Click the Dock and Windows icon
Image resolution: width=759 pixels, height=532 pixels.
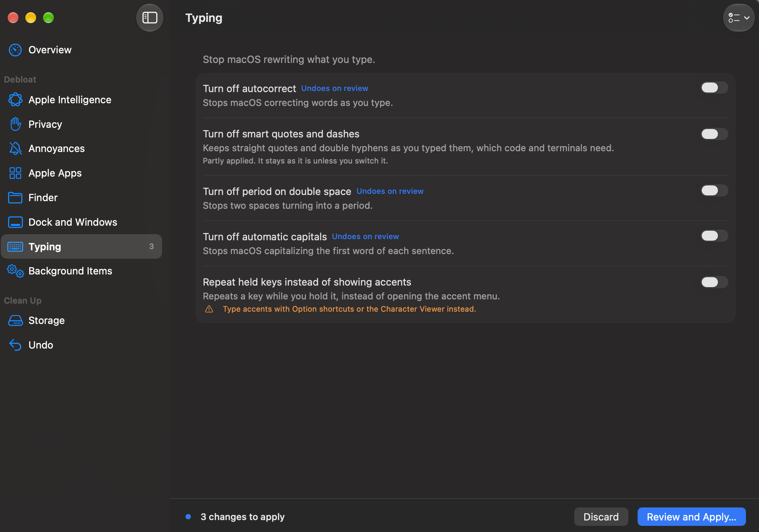15,222
